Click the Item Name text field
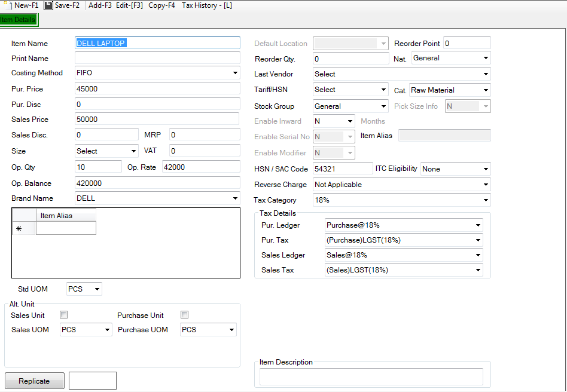 pyautogui.click(x=157, y=43)
